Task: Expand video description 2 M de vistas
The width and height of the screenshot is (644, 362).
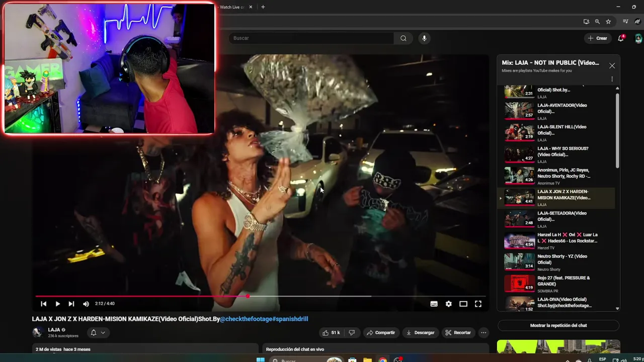Action: tap(145, 349)
